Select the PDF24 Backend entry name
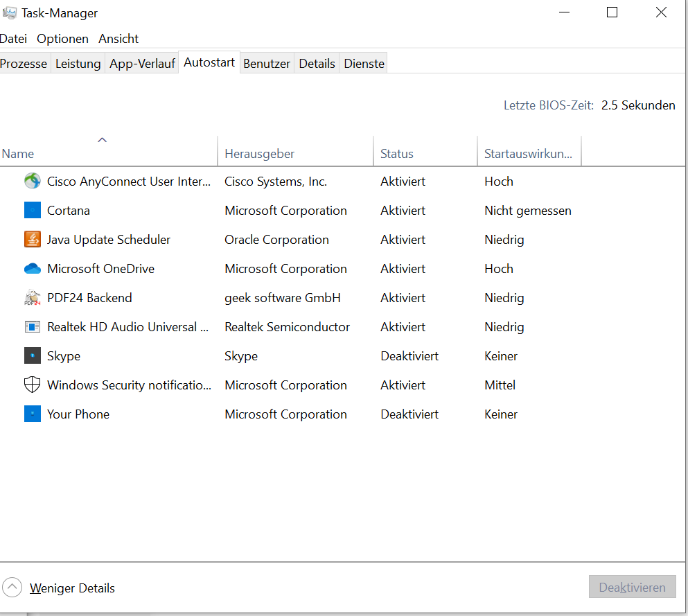The image size is (688, 616). [89, 298]
